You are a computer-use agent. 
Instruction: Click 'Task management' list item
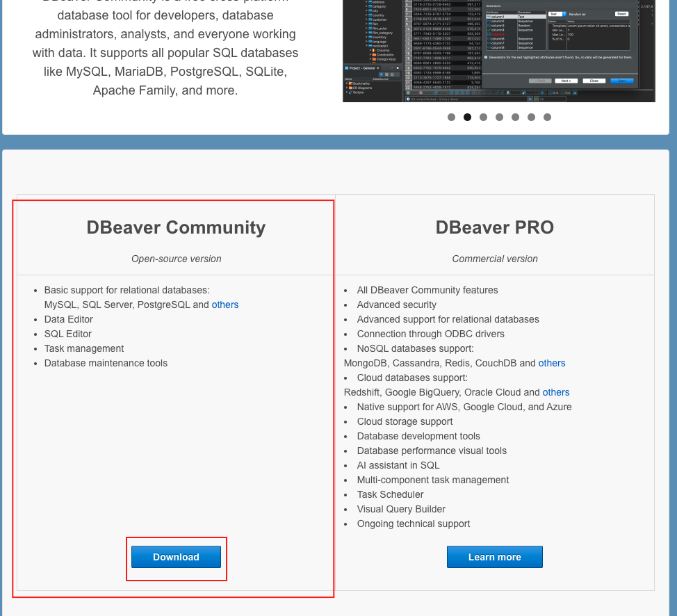[x=84, y=348]
